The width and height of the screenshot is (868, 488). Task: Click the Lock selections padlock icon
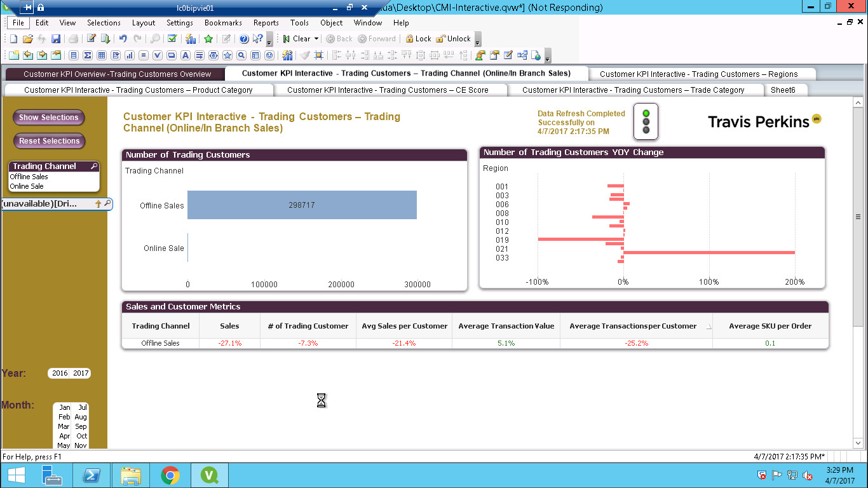(x=410, y=39)
